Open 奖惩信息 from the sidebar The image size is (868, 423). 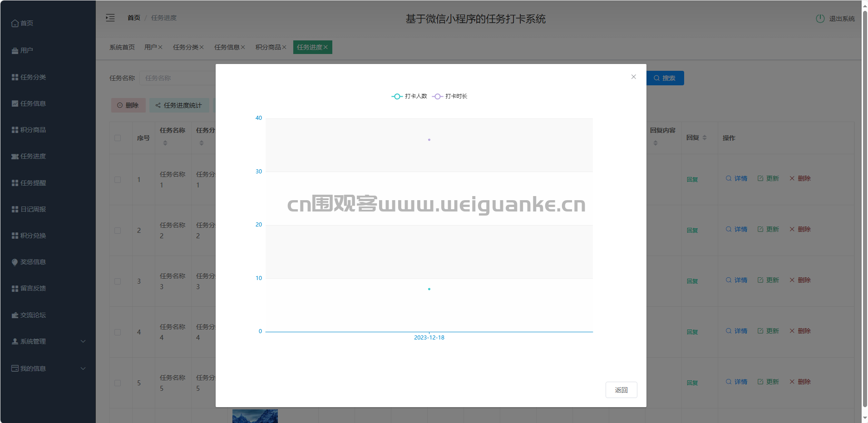33,262
